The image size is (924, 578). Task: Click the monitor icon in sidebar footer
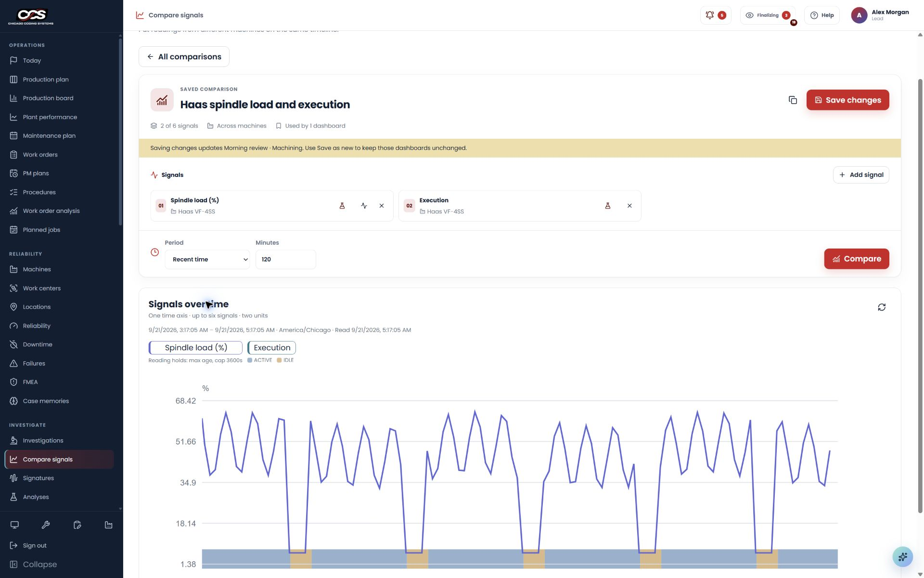pyautogui.click(x=14, y=525)
